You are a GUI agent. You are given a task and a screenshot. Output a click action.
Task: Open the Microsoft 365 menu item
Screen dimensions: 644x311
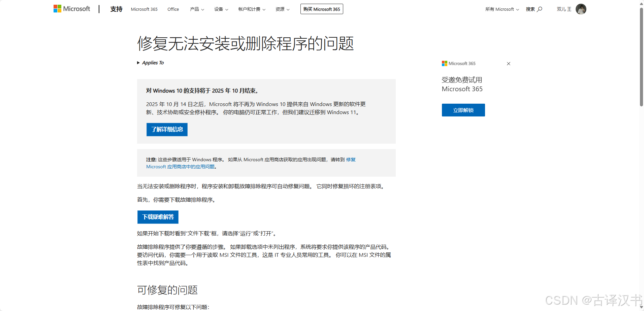[x=144, y=9]
